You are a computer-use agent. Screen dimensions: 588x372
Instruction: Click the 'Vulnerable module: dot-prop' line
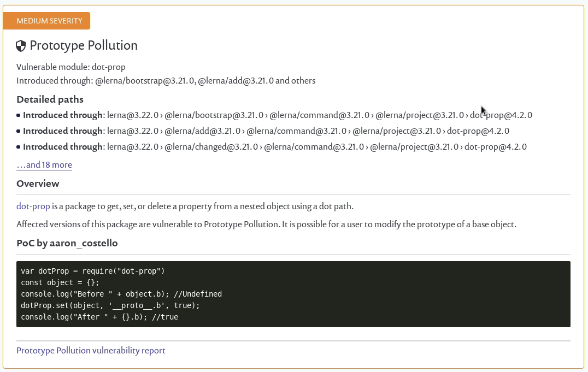pyautogui.click(x=71, y=67)
